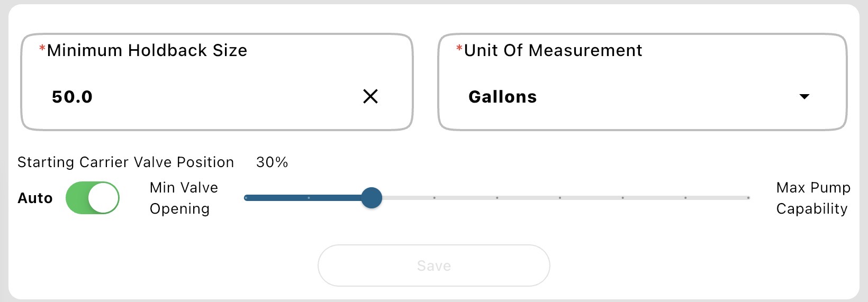Turn off the Auto toggle switch
Image resolution: width=868 pixels, height=302 pixels.
[x=93, y=198]
